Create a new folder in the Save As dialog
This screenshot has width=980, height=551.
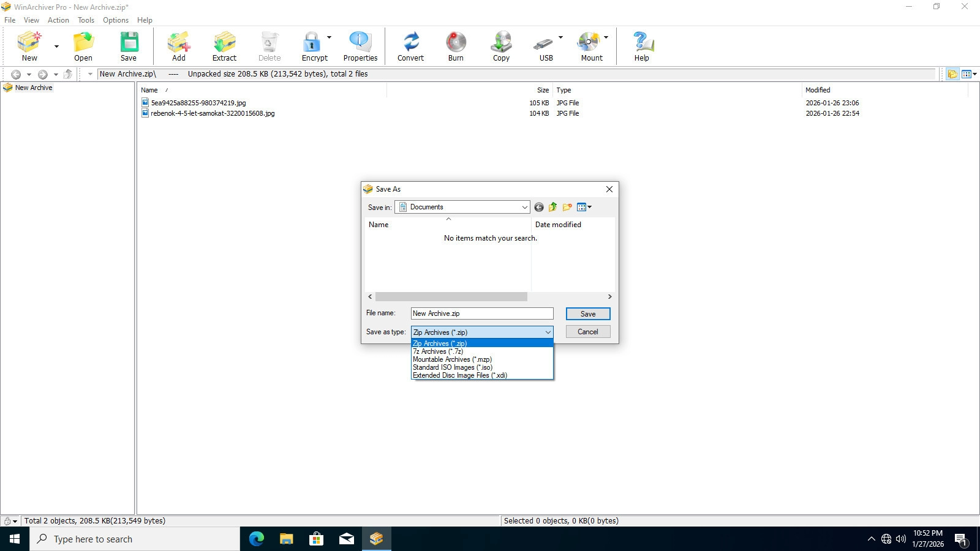click(x=567, y=208)
